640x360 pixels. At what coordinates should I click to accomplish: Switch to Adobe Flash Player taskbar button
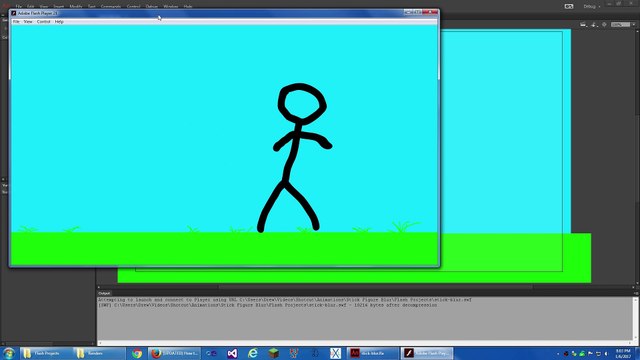click(x=427, y=353)
